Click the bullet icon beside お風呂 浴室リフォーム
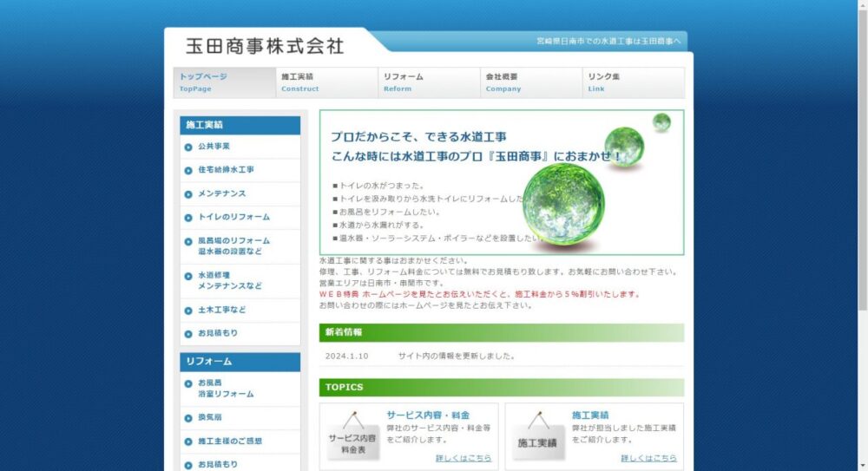868x471 pixels. click(188, 383)
